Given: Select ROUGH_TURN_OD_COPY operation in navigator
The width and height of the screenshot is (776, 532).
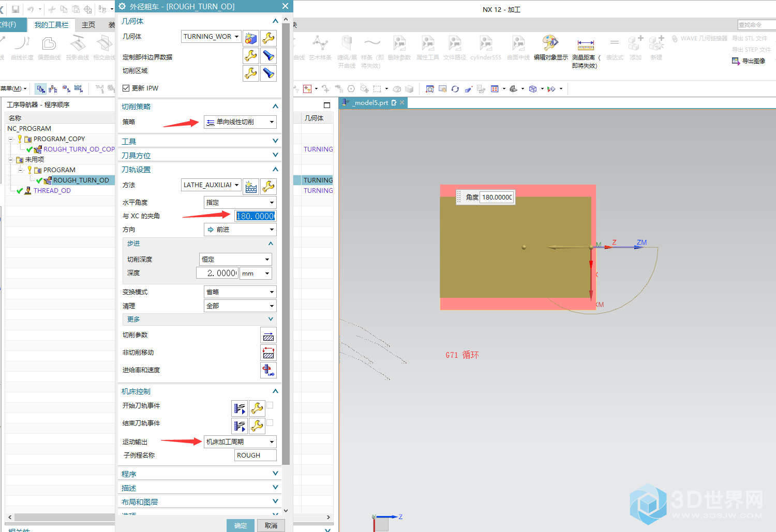Looking at the screenshot, I should click(x=79, y=149).
